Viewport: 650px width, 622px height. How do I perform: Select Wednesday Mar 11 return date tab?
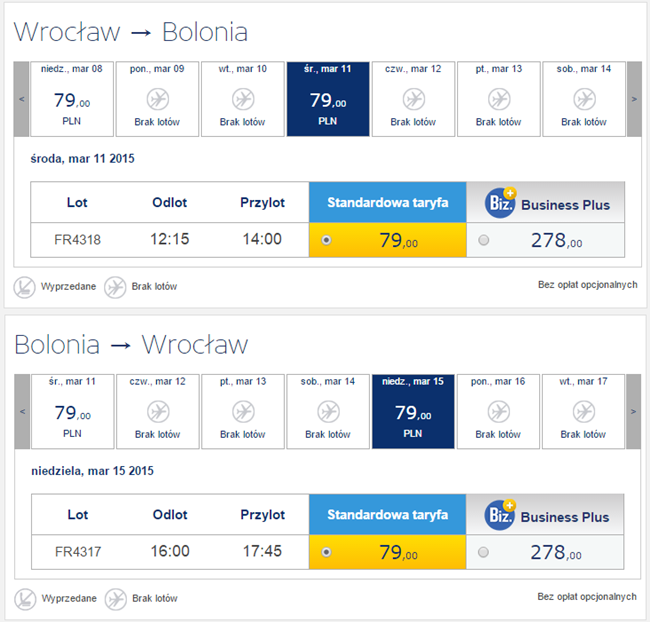[72, 411]
